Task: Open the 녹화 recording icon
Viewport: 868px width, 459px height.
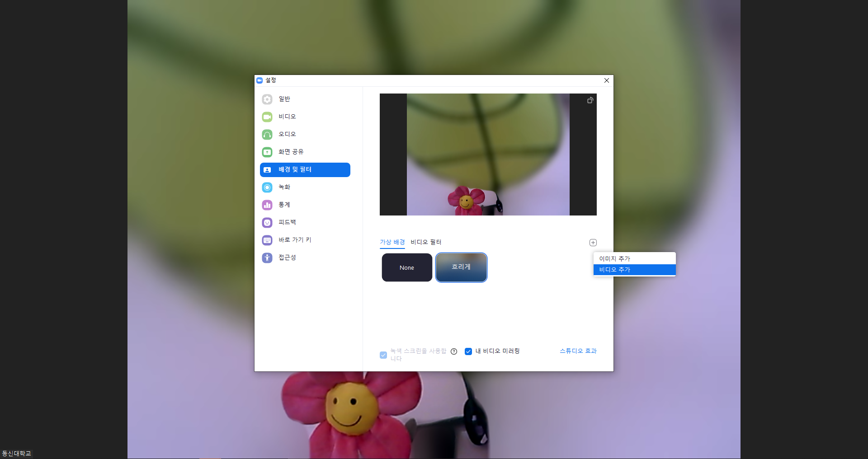Action: pyautogui.click(x=267, y=187)
